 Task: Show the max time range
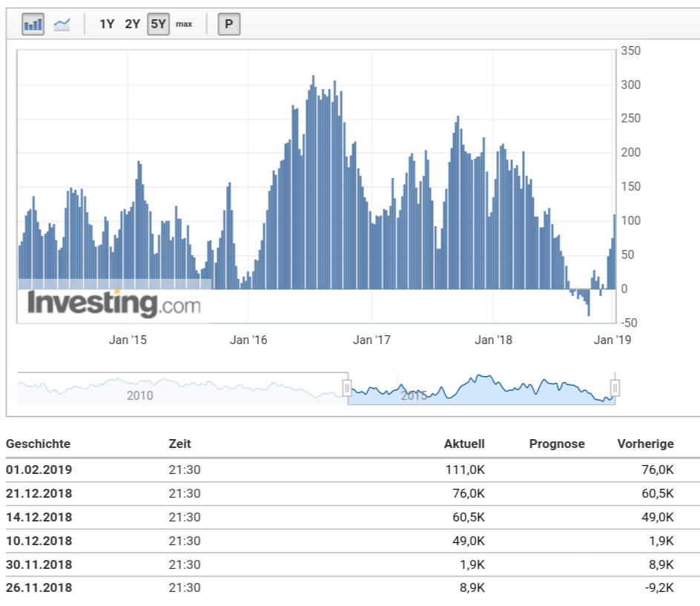click(184, 24)
